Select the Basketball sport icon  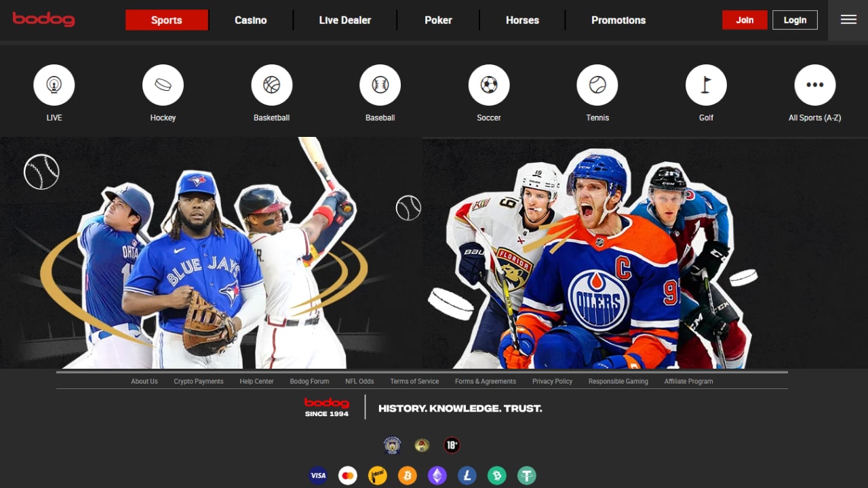[x=271, y=85]
